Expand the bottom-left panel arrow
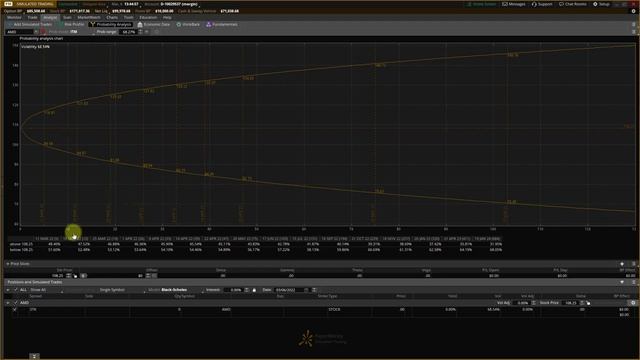 34,356
